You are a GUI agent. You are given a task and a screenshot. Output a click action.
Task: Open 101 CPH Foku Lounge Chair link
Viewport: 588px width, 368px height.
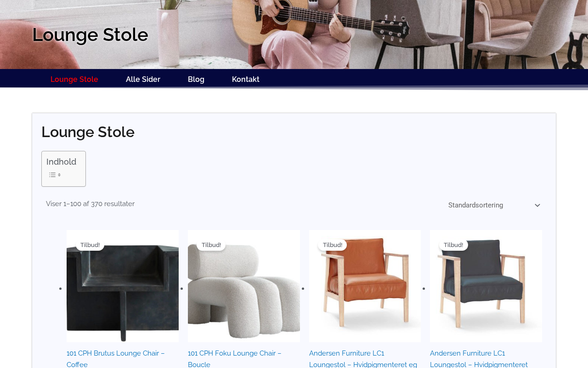click(235, 359)
